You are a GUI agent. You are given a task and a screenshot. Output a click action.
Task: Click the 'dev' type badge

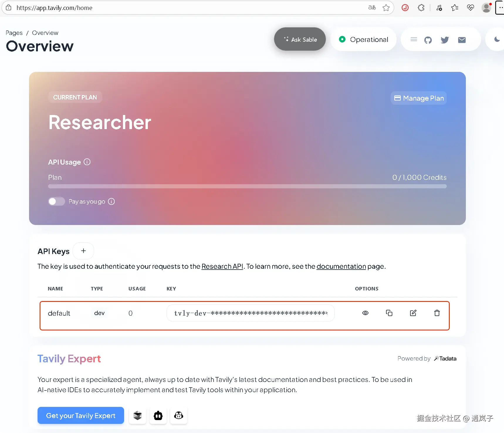point(99,313)
